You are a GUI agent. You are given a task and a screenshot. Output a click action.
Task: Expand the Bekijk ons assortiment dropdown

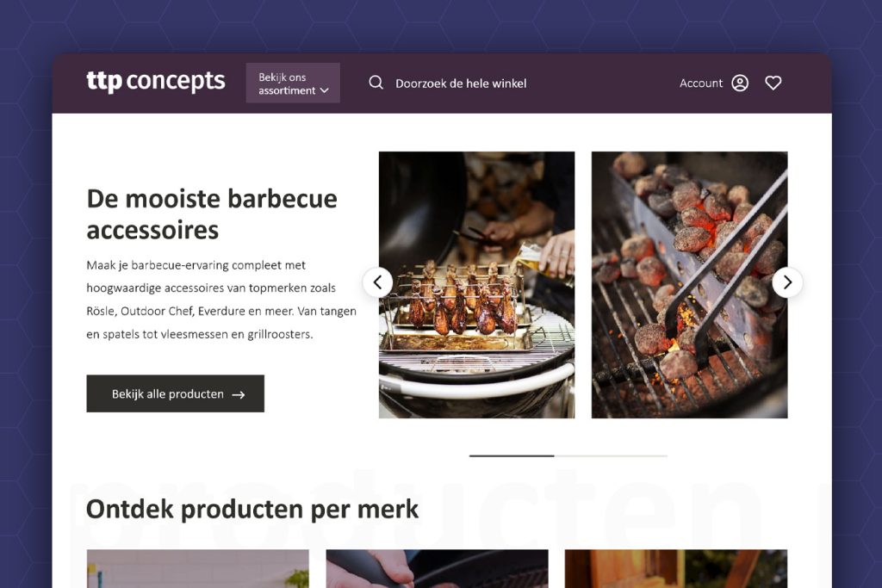click(x=293, y=83)
